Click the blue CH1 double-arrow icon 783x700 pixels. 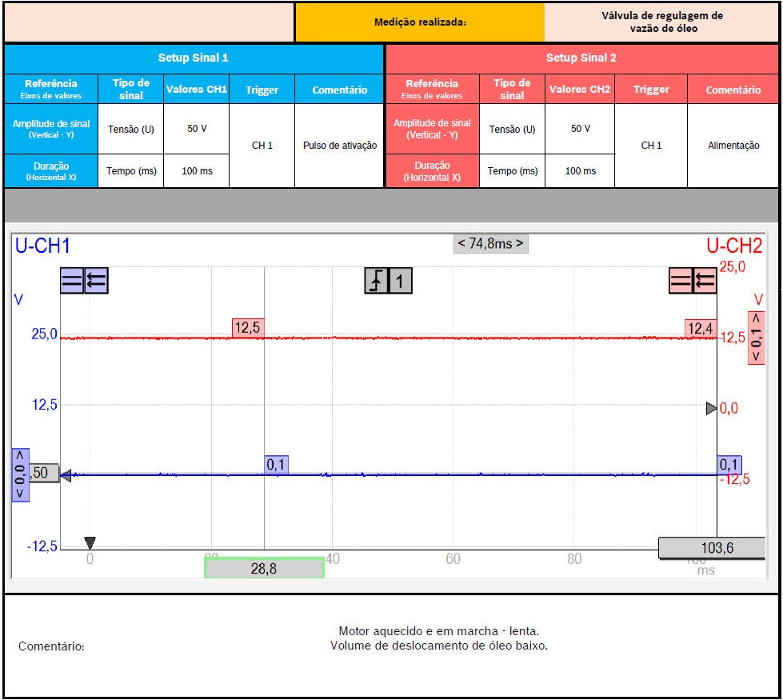(96, 281)
